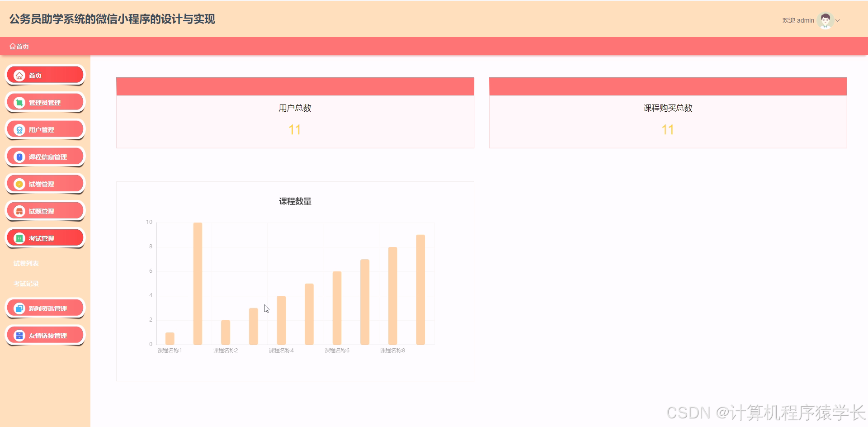Click the 课程名称2 axis label

(x=226, y=351)
